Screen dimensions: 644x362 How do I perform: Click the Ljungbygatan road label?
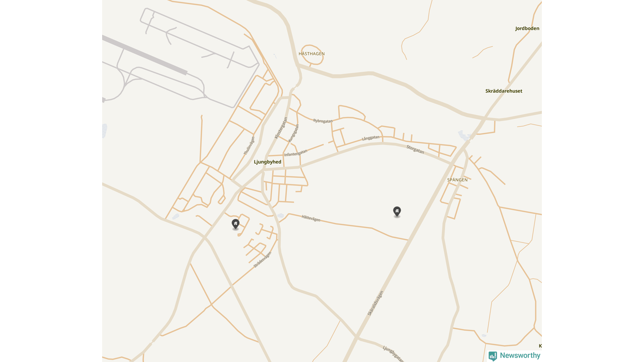(x=393, y=353)
